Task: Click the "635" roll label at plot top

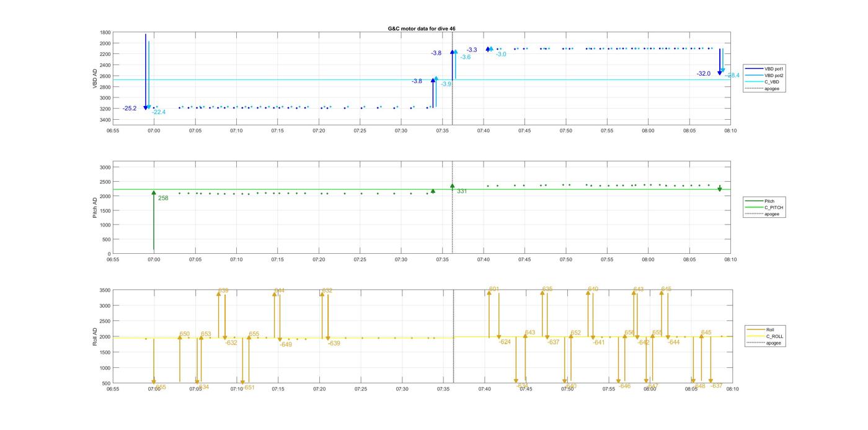Action: 547,289
